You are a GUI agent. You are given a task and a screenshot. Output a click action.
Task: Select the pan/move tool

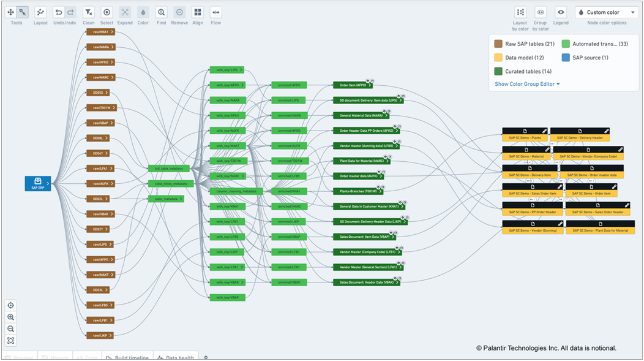pos(10,12)
